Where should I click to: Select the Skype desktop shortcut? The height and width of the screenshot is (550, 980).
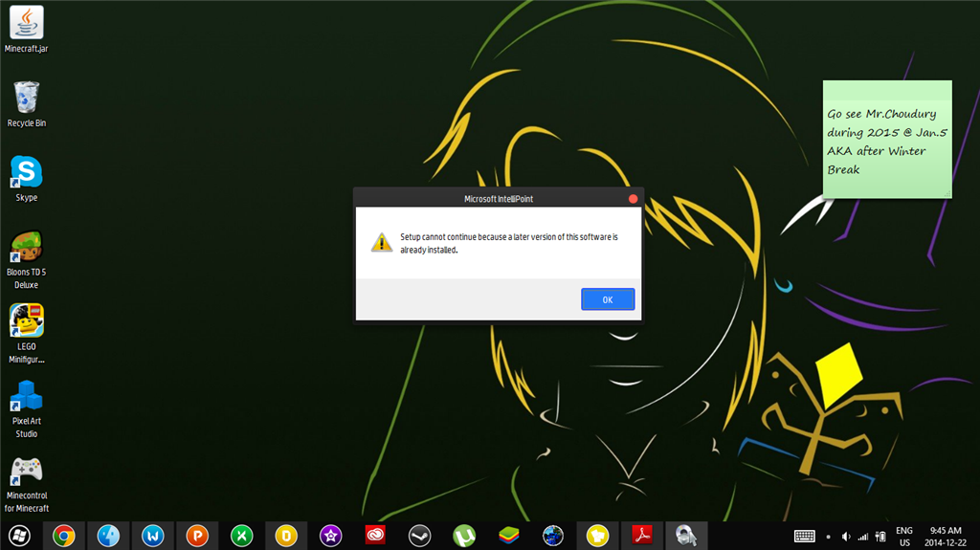[26, 179]
